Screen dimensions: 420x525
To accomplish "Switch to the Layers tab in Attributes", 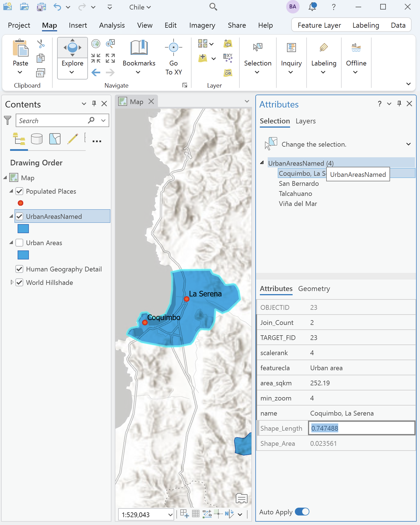I will tap(305, 121).
